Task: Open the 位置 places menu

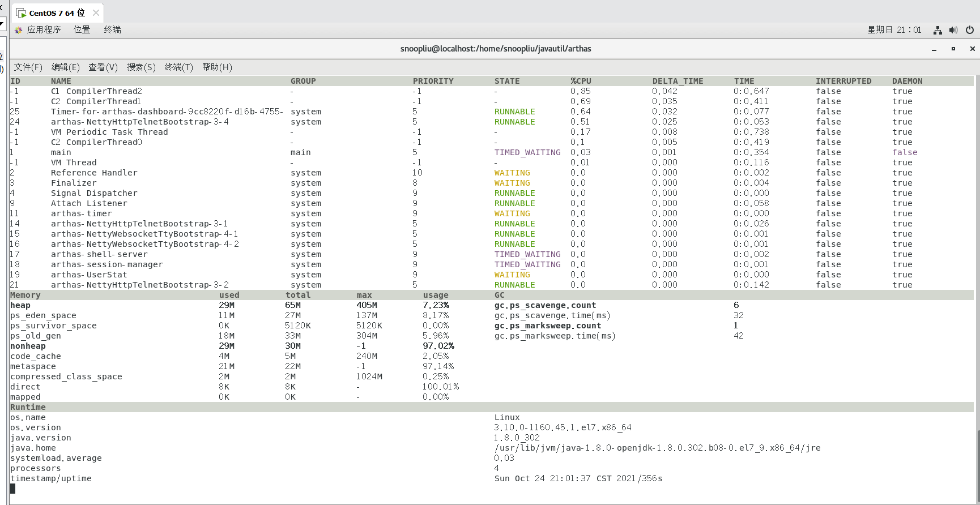Action: 82,30
